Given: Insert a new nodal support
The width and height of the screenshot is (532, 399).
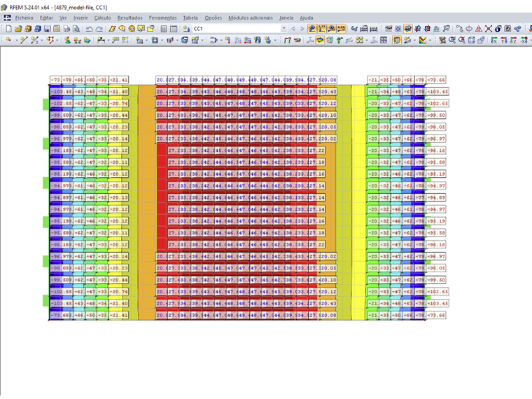Looking at the screenshot, I should [x=67, y=40].
